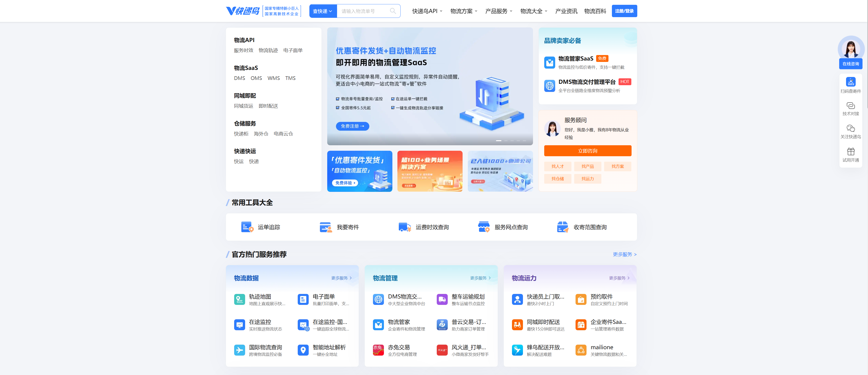Click the 智能地址解析 pin icon
The height and width of the screenshot is (375, 868).
pyautogui.click(x=303, y=350)
